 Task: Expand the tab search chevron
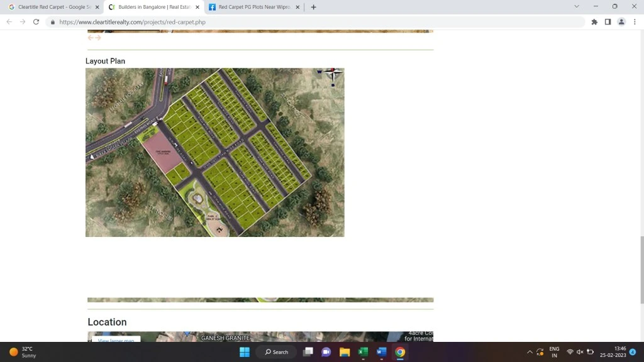(577, 6)
